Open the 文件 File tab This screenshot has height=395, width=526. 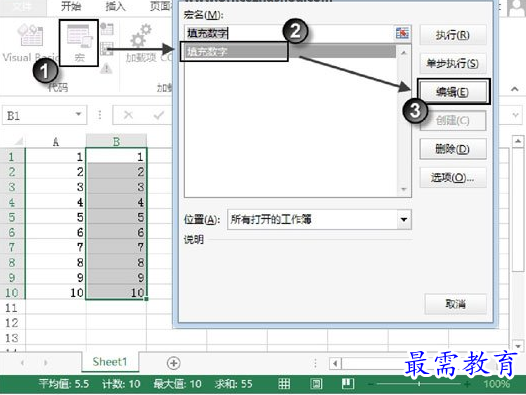click(x=22, y=7)
